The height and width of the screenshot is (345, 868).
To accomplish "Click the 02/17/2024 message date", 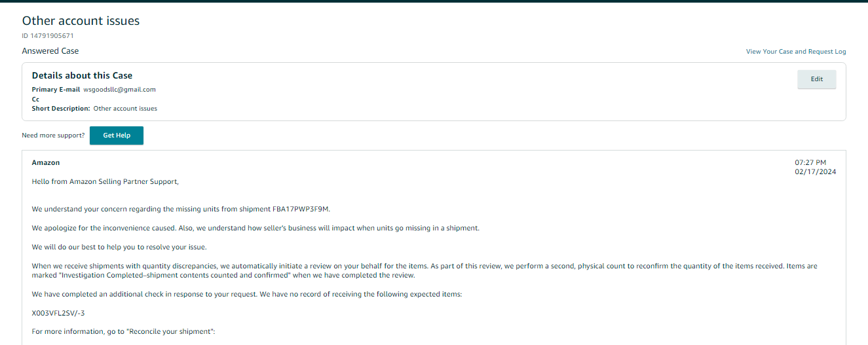I will tap(816, 172).
